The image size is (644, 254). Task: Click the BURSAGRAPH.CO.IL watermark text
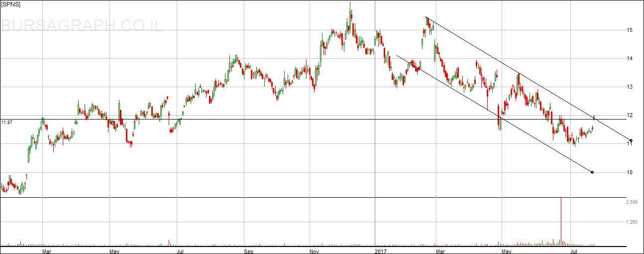82,25
